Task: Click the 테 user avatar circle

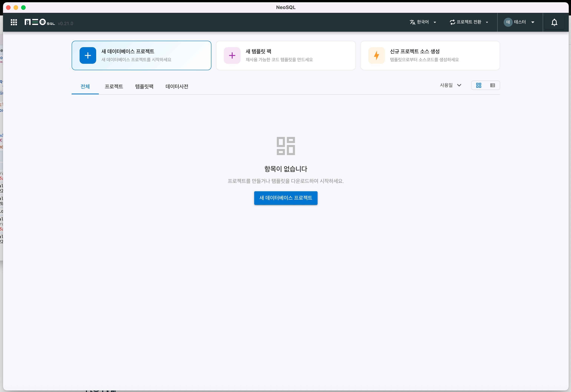Action: tap(508, 22)
